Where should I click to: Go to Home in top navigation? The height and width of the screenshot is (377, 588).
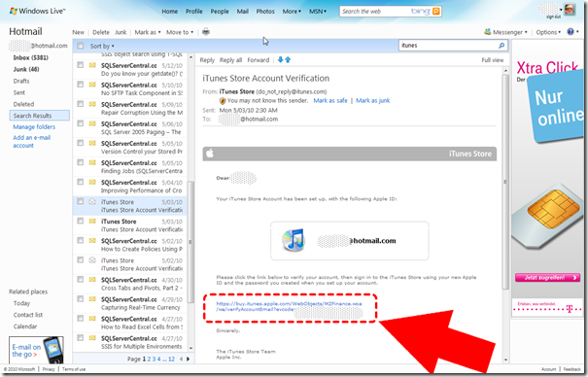tap(169, 12)
